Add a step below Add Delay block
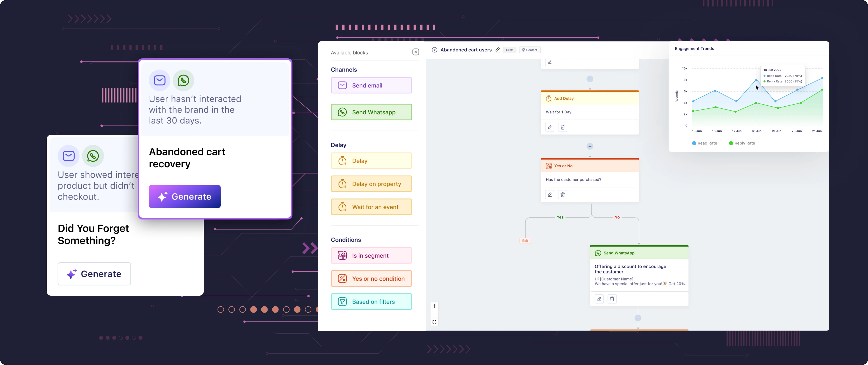This screenshot has width=868, height=365. [x=590, y=146]
